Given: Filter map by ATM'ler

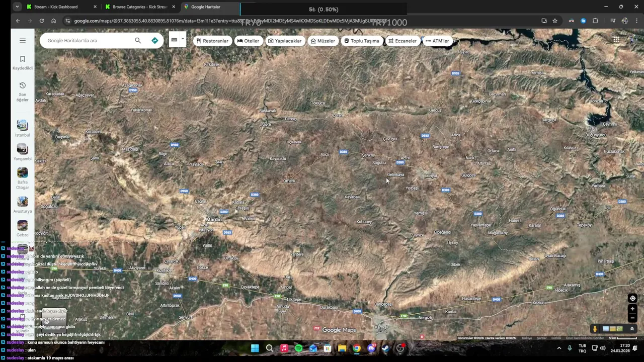Looking at the screenshot, I should point(437,41).
